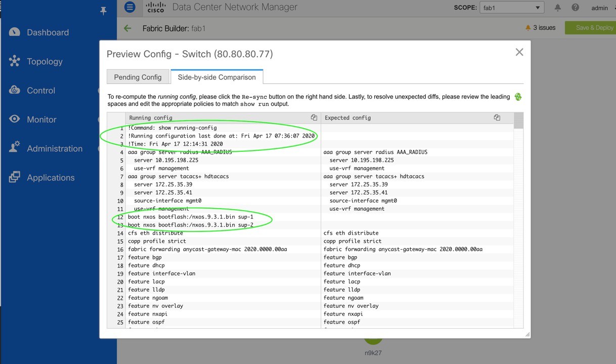This screenshot has width=616, height=364.
Task: Click the Running config column header
Action: (151, 118)
